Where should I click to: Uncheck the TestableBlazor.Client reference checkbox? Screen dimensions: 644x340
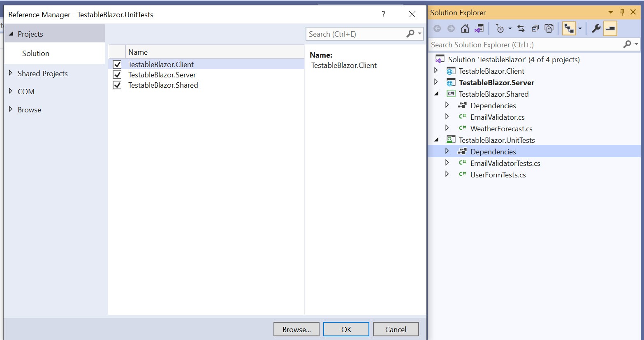(x=117, y=64)
